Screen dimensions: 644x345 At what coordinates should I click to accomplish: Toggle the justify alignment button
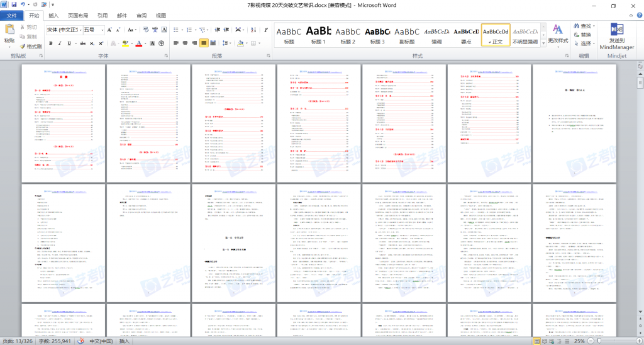[204, 43]
